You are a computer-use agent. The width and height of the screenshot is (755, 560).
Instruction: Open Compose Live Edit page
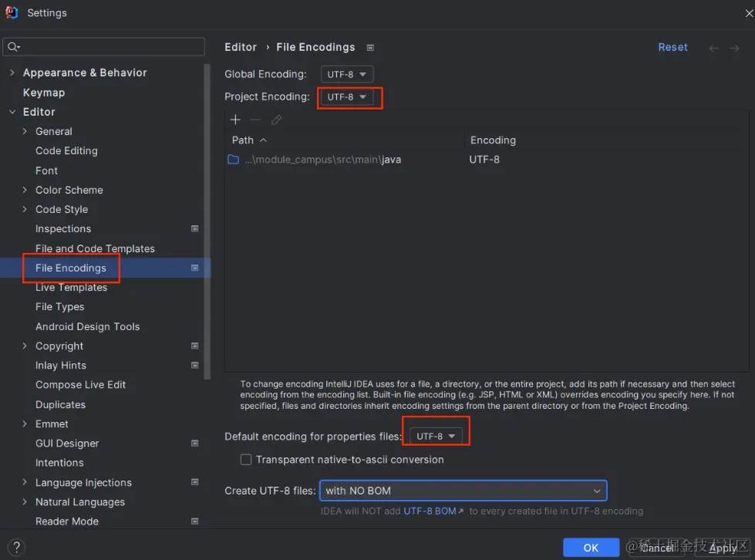(80, 385)
